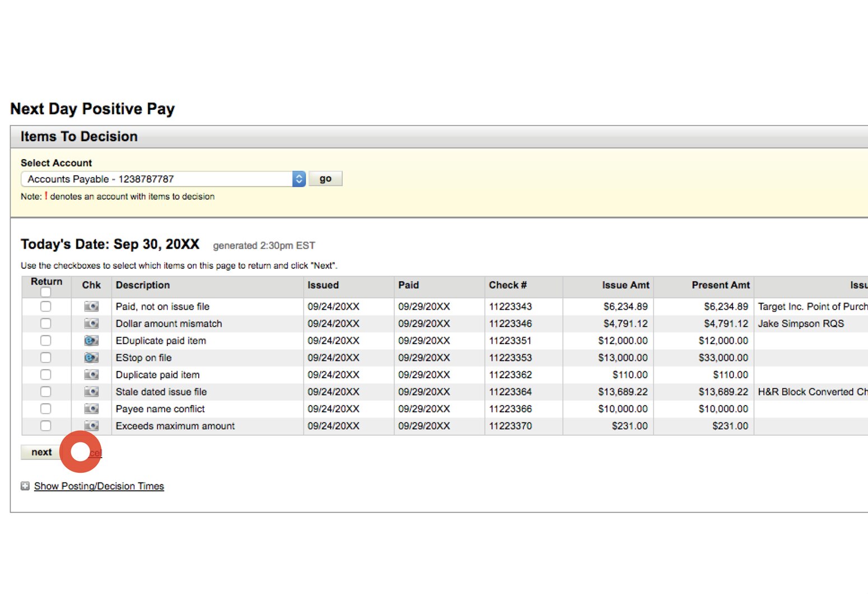Screen dimensions: 868x609
Task: Click the go button beside account selector
Action: 325,178
